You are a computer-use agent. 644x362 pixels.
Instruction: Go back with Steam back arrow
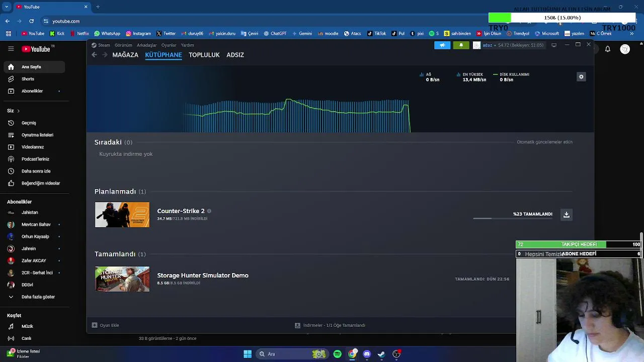(94, 55)
